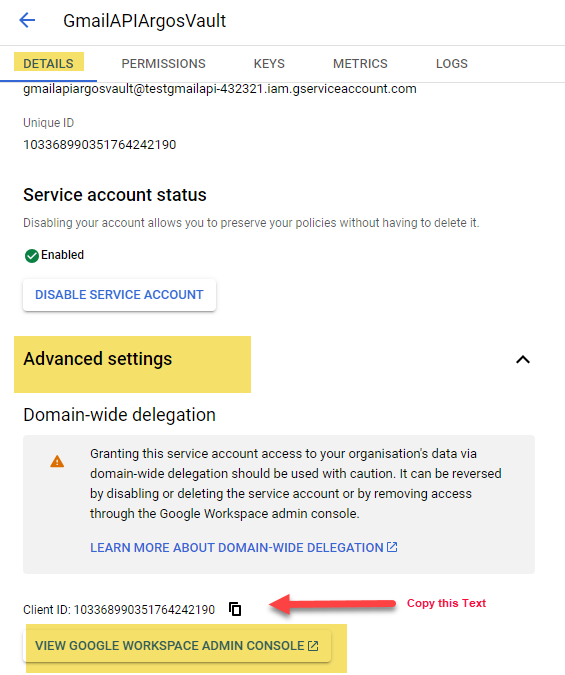Click the Service account status heading
Image resolution: width=565 pixels, height=675 pixels.
[x=115, y=195]
